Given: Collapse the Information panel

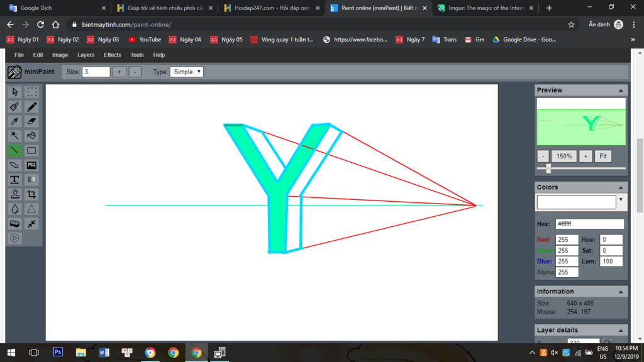Looking at the screenshot, I should click(621, 292).
